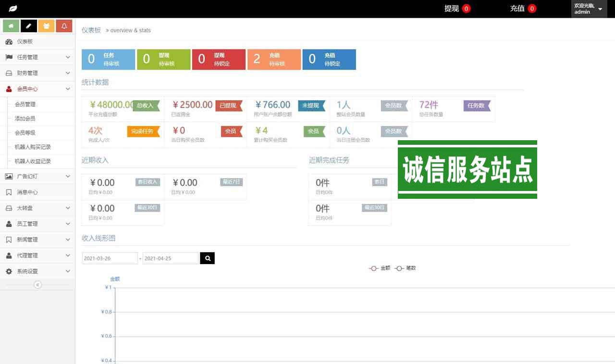Click the leaf logo in top bar
615x364 pixels.
[13, 9]
